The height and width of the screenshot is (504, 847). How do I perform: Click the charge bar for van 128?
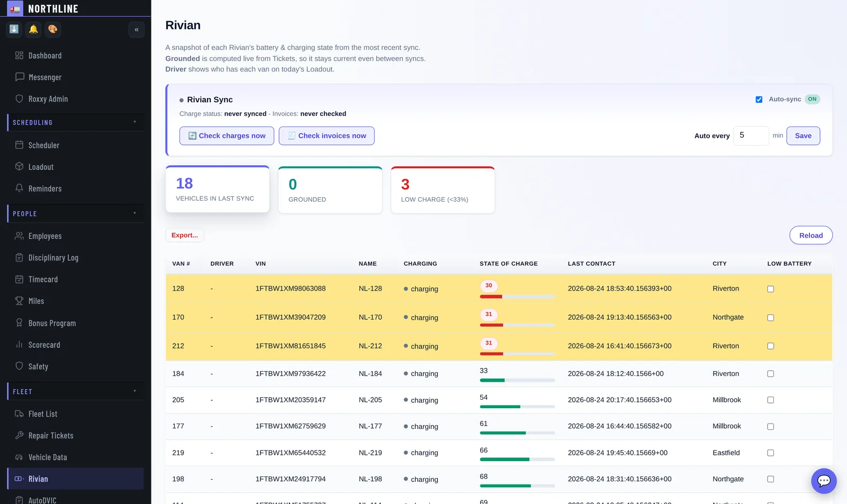pos(517,296)
